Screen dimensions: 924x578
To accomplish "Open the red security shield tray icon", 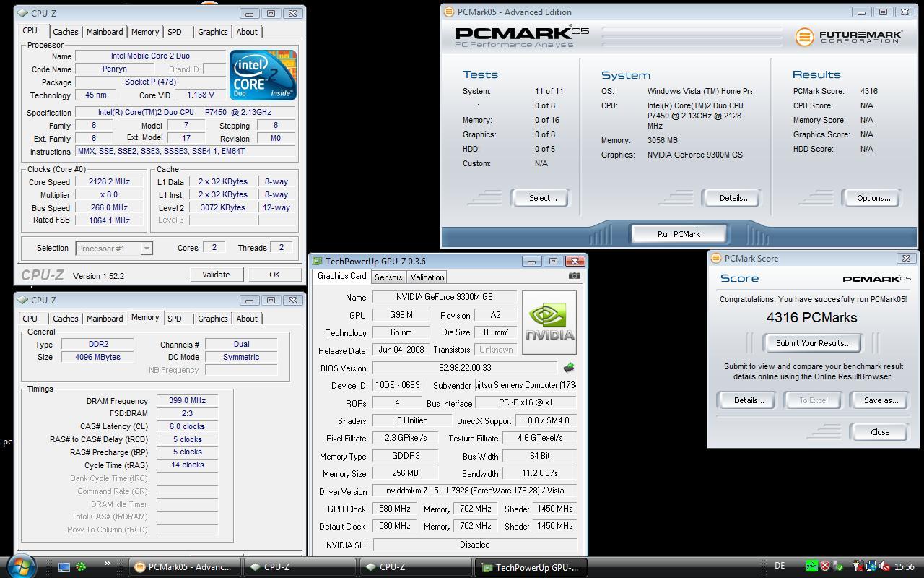I will click(825, 566).
